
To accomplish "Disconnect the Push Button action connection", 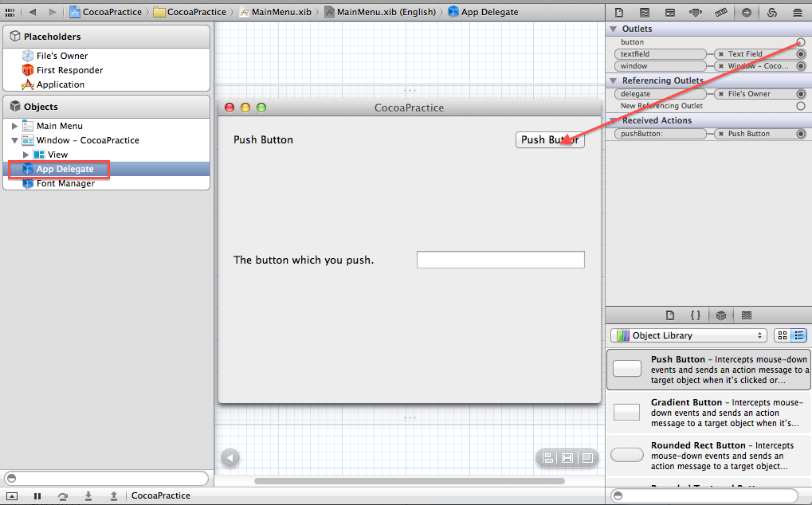I will 721,134.
